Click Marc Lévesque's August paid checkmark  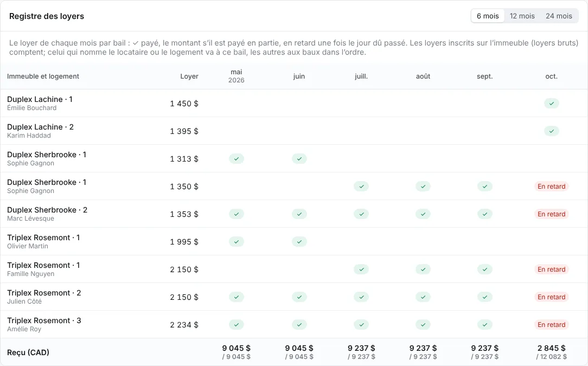coord(423,214)
